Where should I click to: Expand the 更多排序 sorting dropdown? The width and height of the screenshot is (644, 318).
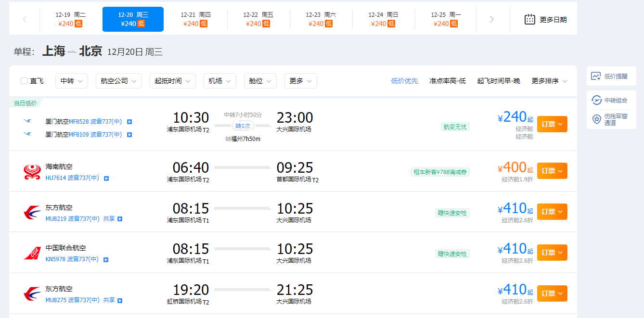click(549, 81)
